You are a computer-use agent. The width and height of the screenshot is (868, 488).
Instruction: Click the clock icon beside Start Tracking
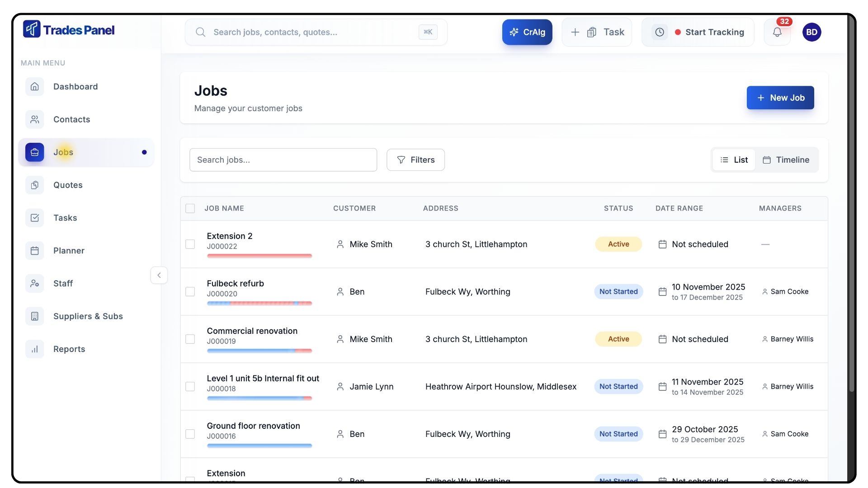pyautogui.click(x=660, y=32)
